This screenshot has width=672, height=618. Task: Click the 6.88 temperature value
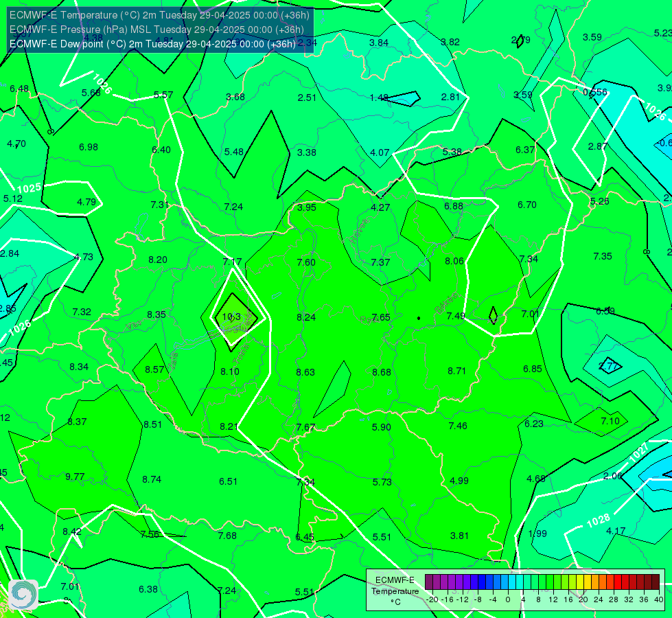tap(454, 206)
